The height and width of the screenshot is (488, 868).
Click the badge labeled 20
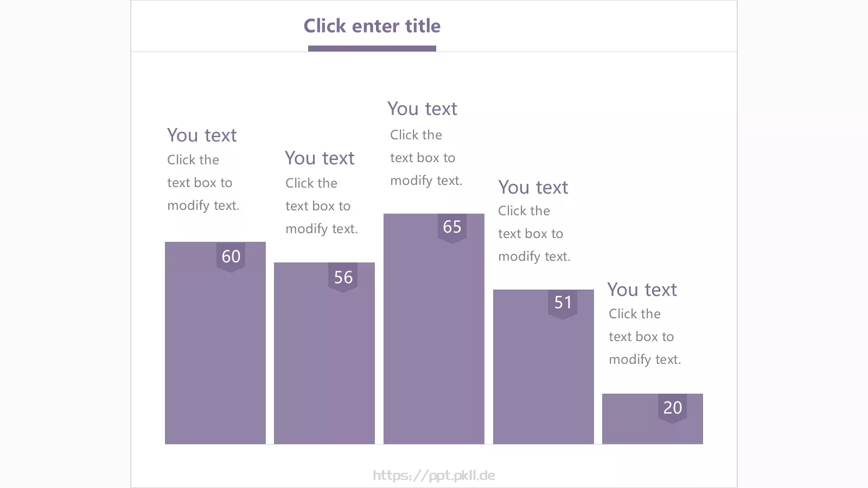[673, 408]
